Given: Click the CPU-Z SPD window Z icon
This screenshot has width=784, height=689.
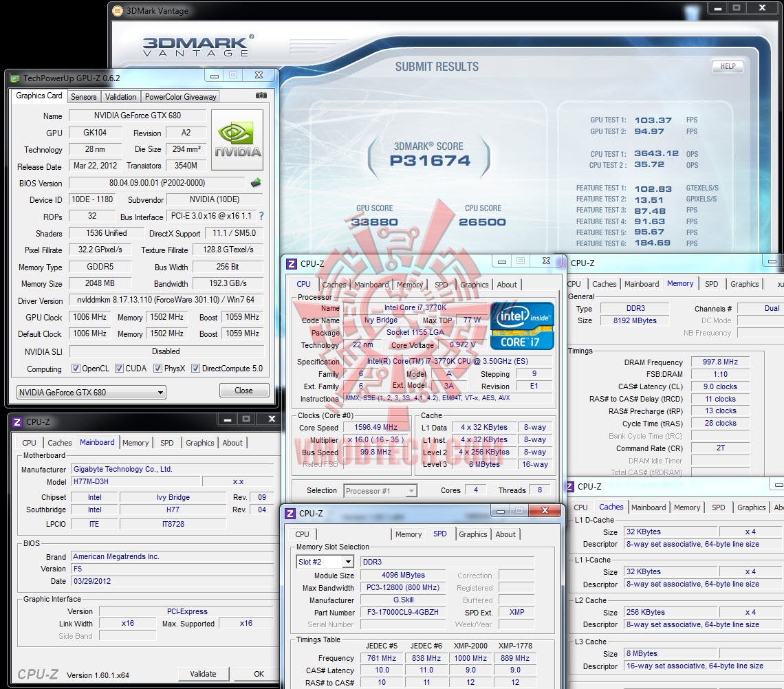Looking at the screenshot, I should (x=290, y=514).
